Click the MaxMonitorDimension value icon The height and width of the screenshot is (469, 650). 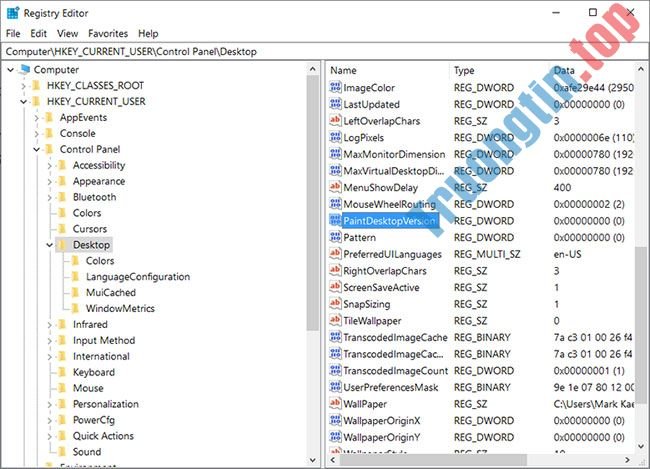[335, 154]
